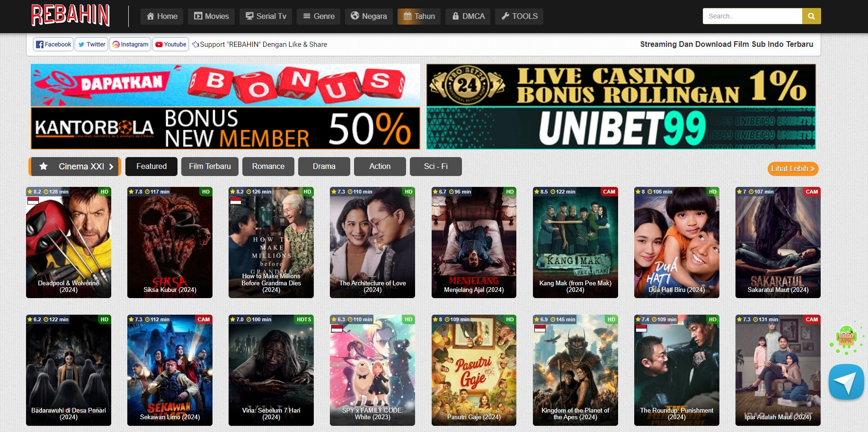The width and height of the screenshot is (868, 432).
Task: Select the Sci - Fi tab
Action: click(436, 167)
